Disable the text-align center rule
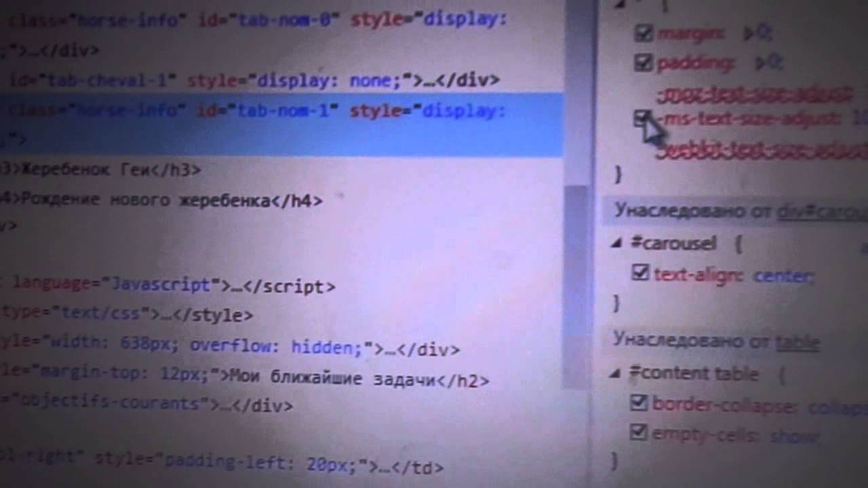This screenshot has height=488, width=868. pos(639,272)
